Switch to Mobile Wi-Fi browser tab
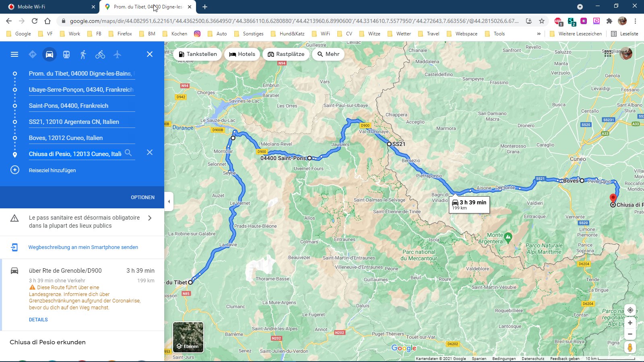Image resolution: width=644 pixels, height=362 pixels. point(48,7)
